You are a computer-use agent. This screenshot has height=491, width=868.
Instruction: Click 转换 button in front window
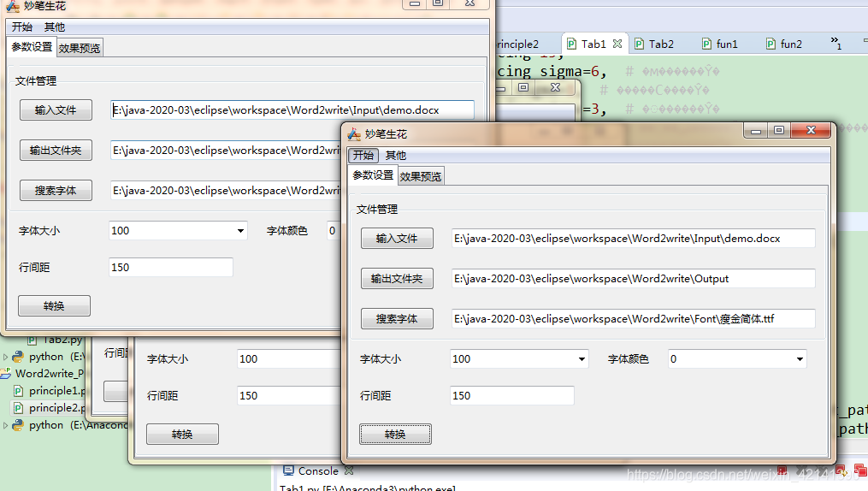pyautogui.click(x=395, y=435)
